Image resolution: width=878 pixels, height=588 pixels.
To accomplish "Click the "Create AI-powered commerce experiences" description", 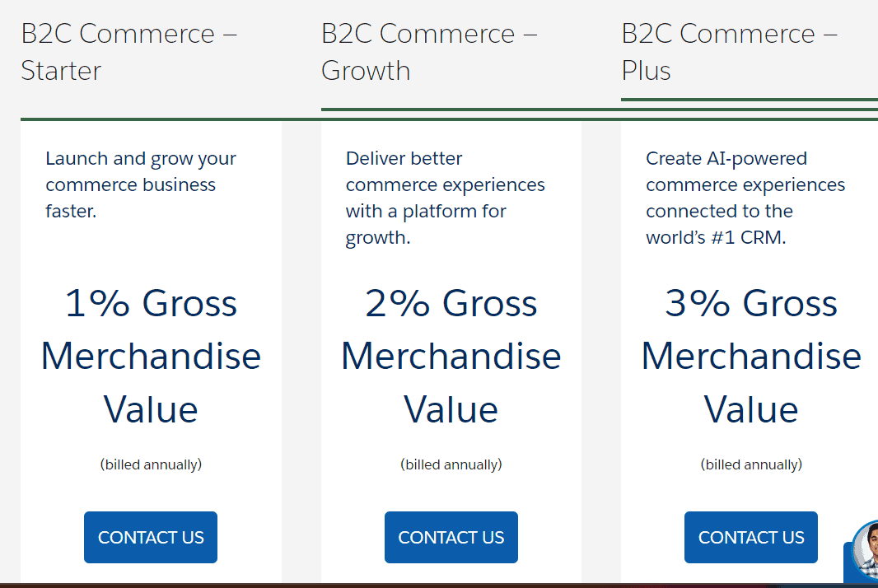I will [745, 198].
